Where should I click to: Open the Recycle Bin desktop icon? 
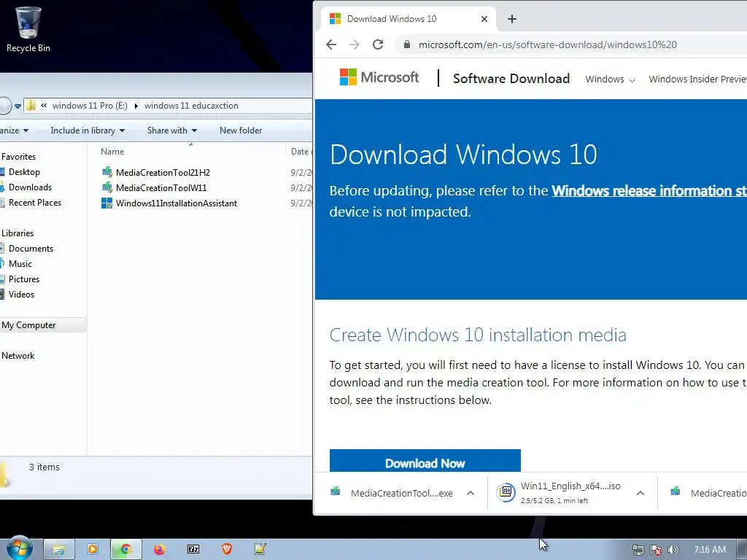[28, 28]
